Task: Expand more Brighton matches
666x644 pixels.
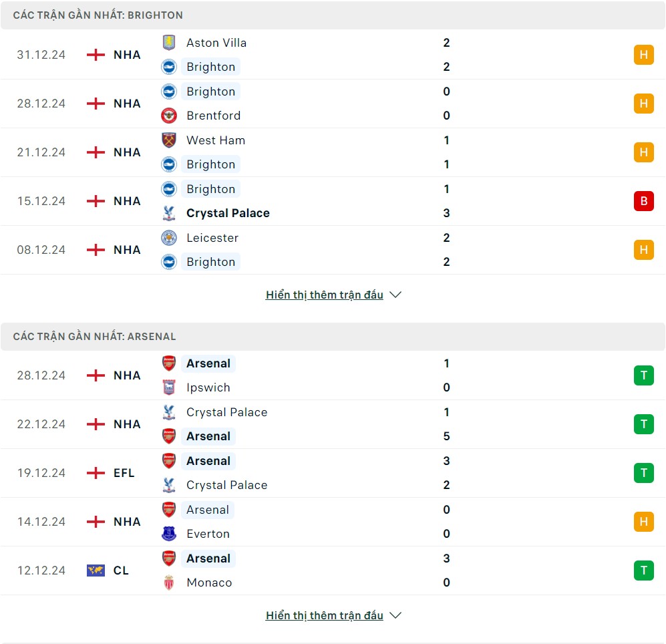Action: coord(325,295)
